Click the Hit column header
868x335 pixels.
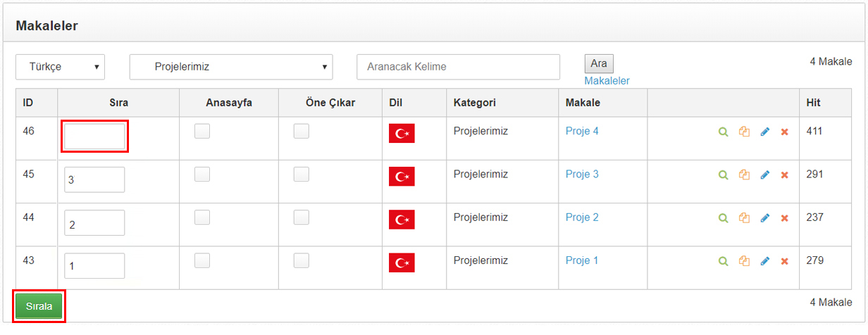click(813, 103)
